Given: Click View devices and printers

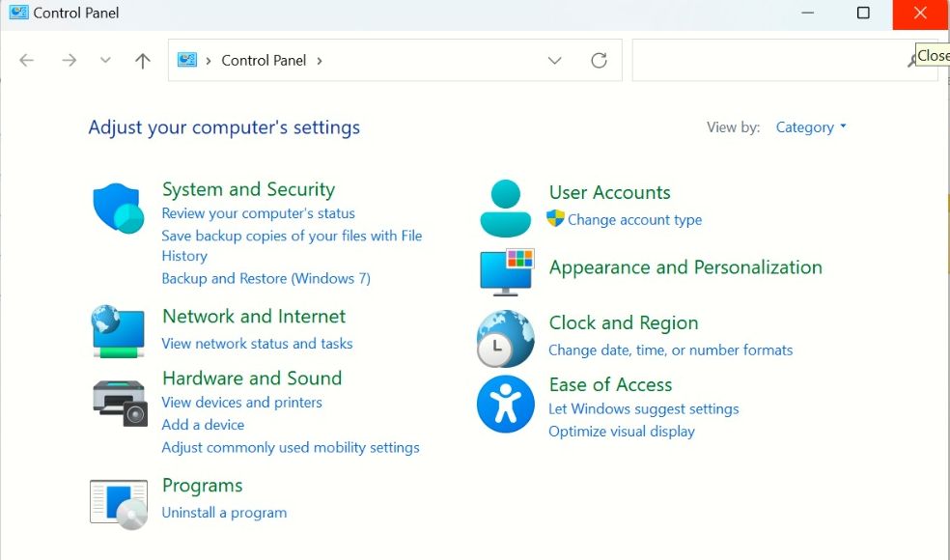Looking at the screenshot, I should coord(241,403).
